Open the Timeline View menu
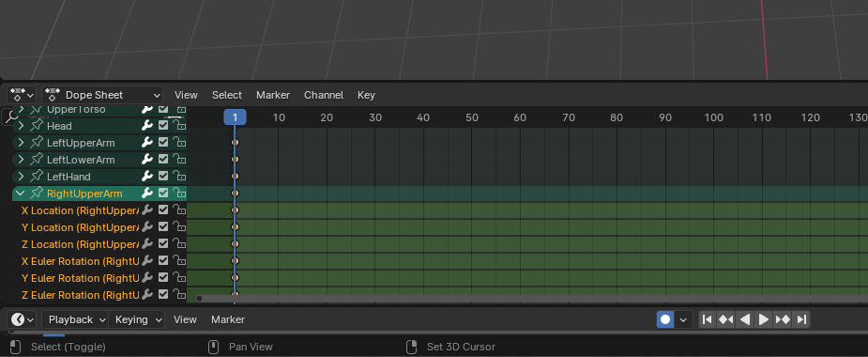868x357 pixels. click(x=185, y=319)
